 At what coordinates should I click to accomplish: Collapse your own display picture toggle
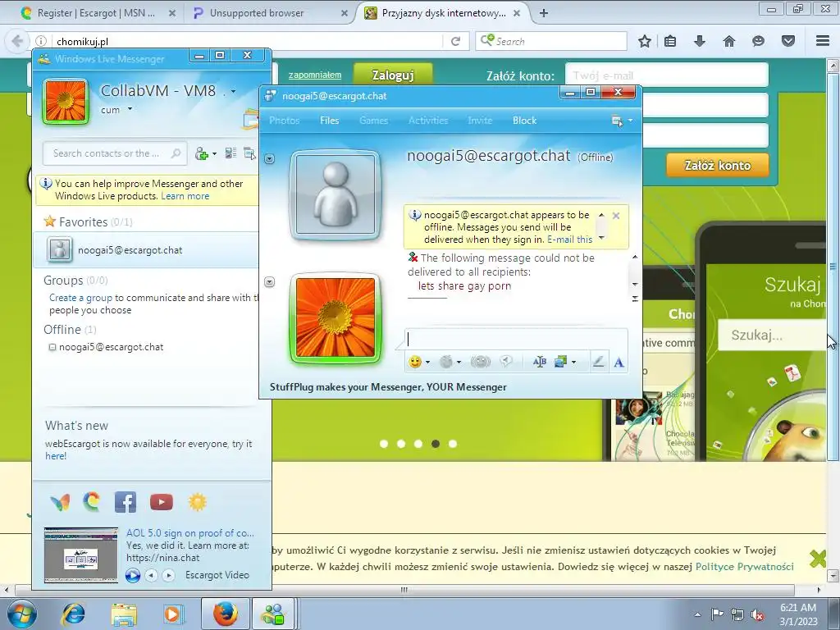(269, 282)
